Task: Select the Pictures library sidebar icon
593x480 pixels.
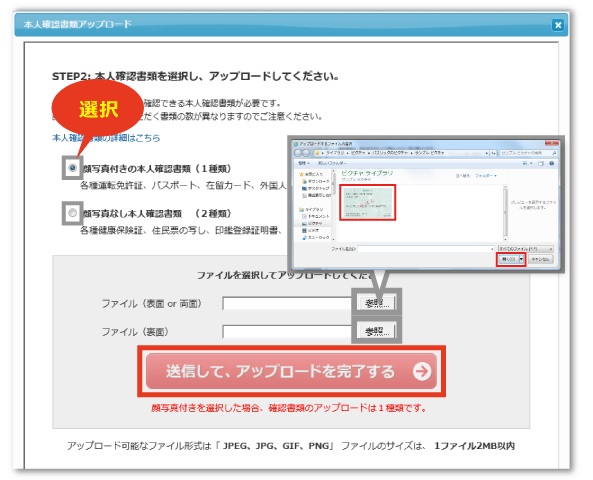Action: coord(304,224)
